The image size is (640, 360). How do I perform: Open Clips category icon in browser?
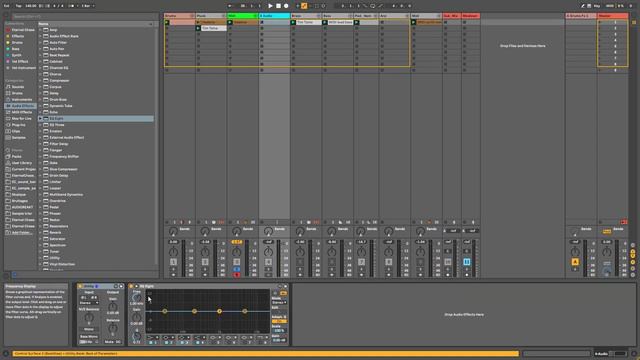pos(8,131)
